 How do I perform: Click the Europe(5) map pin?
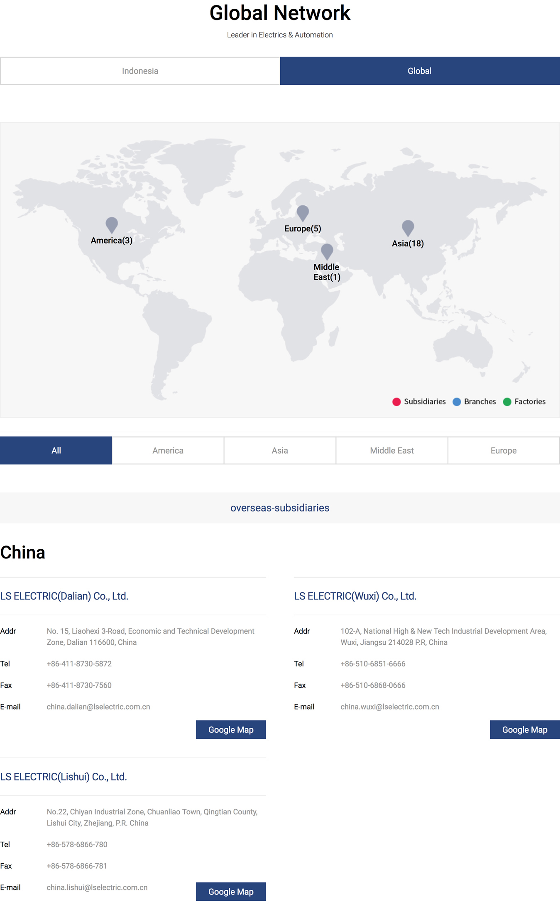pos(303,213)
